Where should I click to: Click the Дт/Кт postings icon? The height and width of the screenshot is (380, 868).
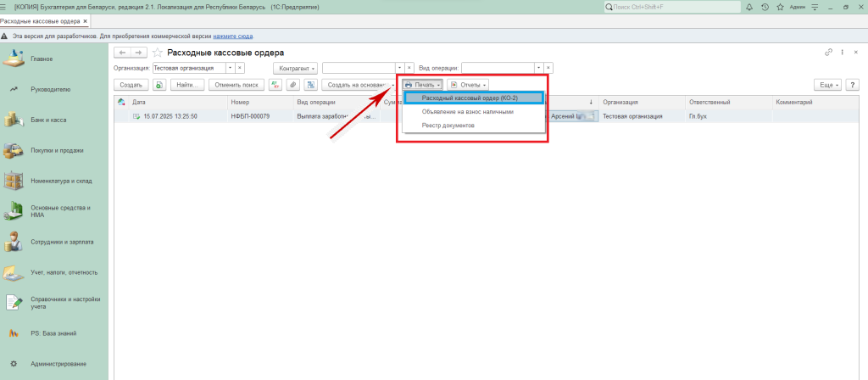pos(275,85)
